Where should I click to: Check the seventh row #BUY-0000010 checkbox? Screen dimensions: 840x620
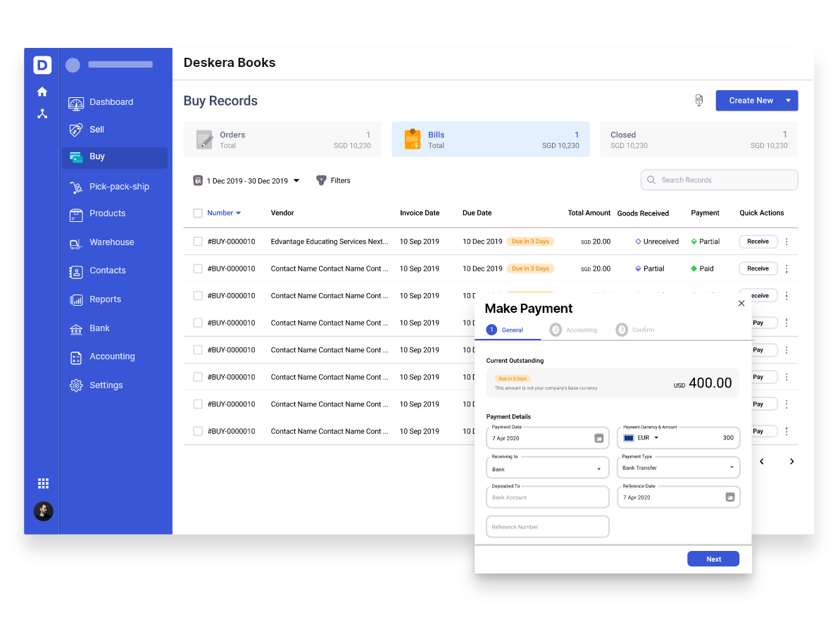click(198, 404)
